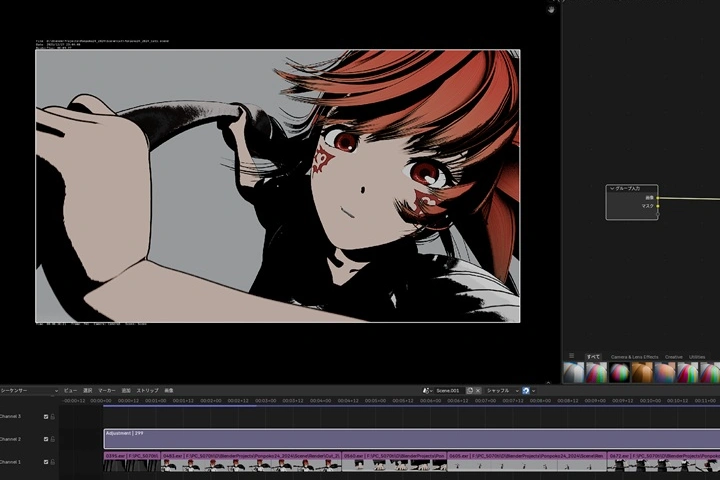Screen dimensions: 720x480
Task: Jump to 00:06+00 on the time ruler
Action: point(430,401)
